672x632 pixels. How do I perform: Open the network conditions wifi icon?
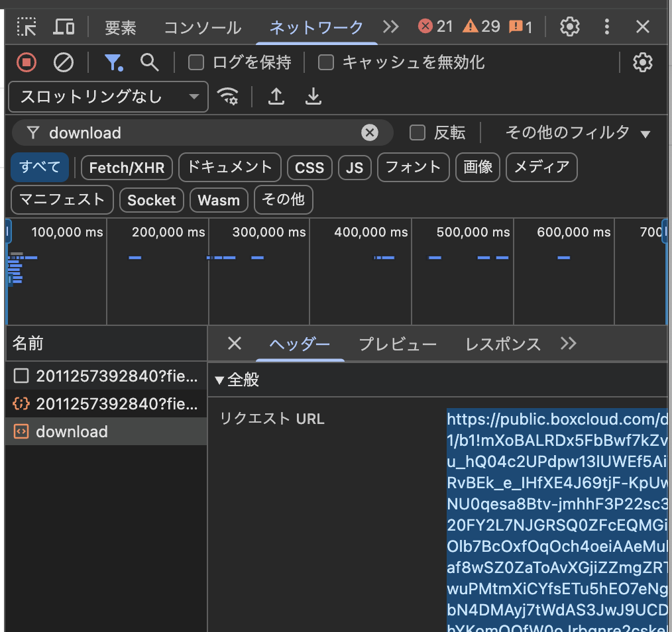click(229, 97)
